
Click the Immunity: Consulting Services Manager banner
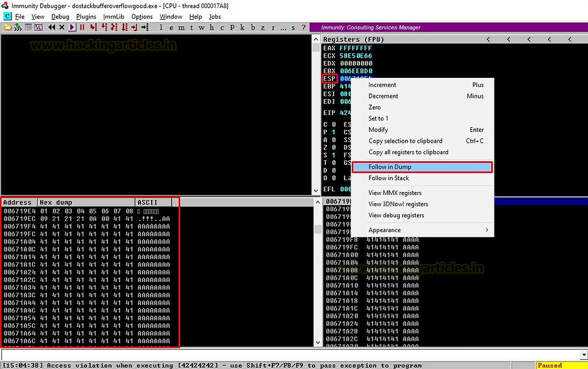pos(449,28)
